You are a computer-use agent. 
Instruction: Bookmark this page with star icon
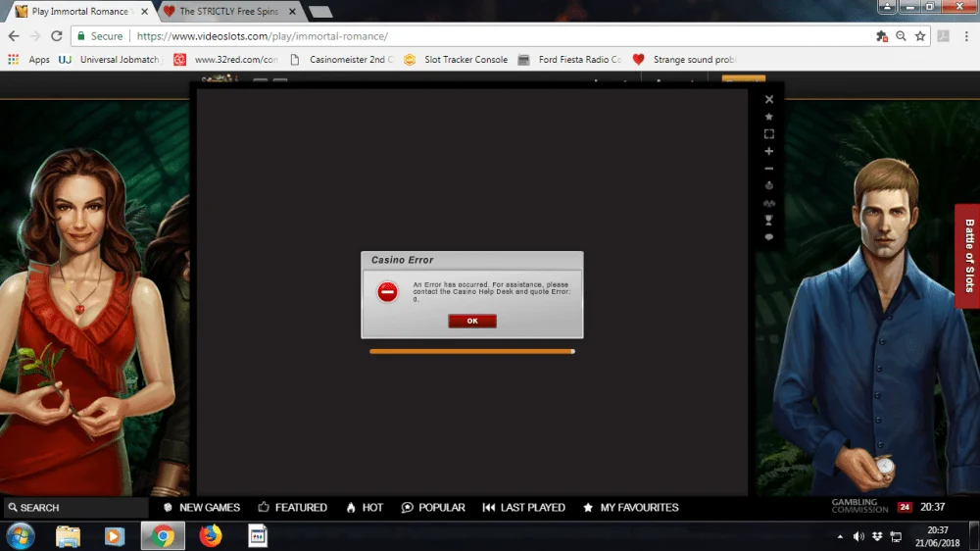point(920,36)
